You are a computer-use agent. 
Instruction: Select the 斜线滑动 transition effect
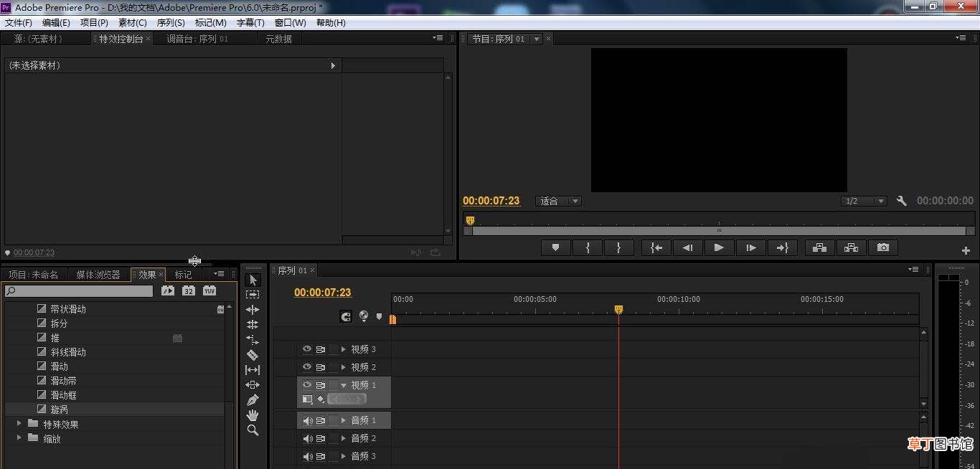pos(115,352)
